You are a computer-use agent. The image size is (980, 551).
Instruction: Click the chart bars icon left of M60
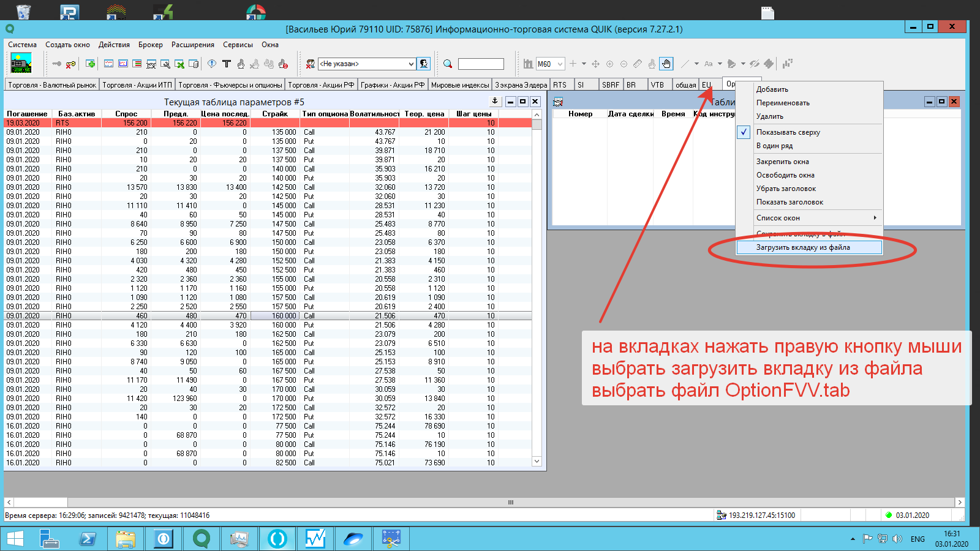[528, 64]
